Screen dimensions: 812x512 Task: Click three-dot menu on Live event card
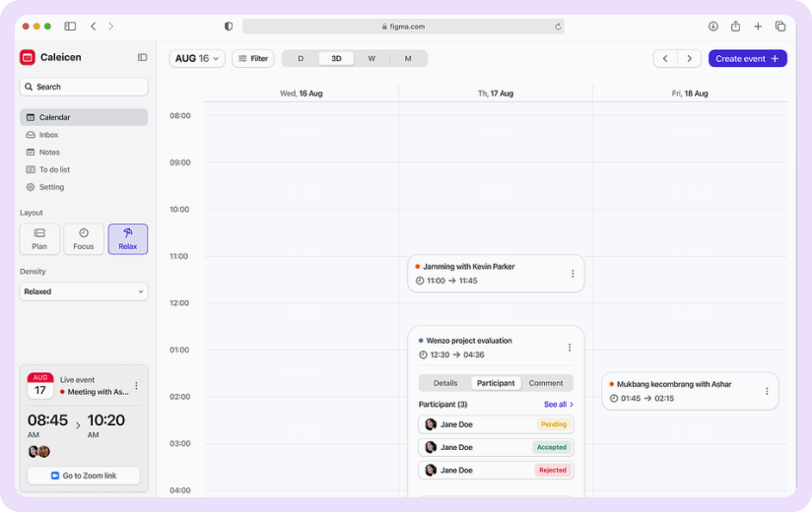tap(136, 386)
